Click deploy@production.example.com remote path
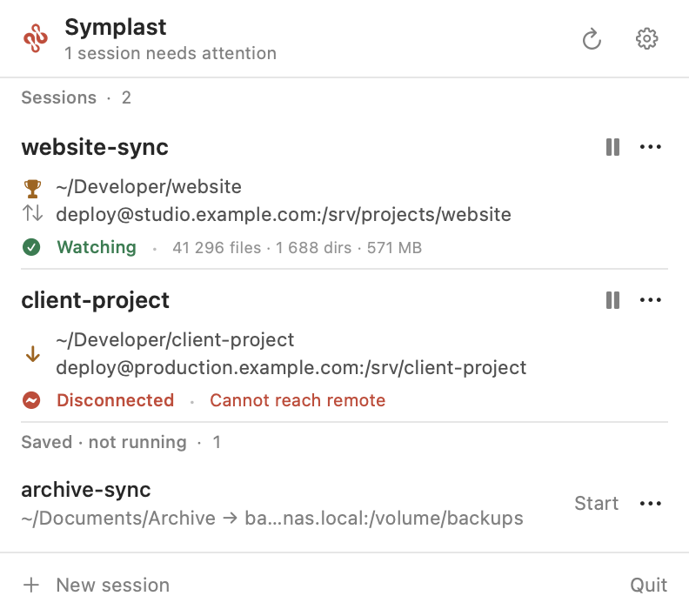This screenshot has height=616, width=689. tap(291, 368)
